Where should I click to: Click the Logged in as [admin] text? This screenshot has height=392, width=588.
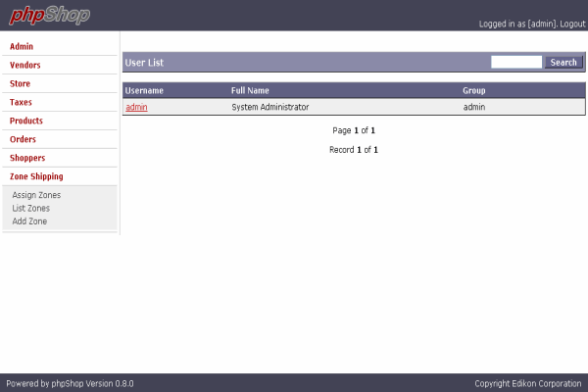tap(518, 24)
